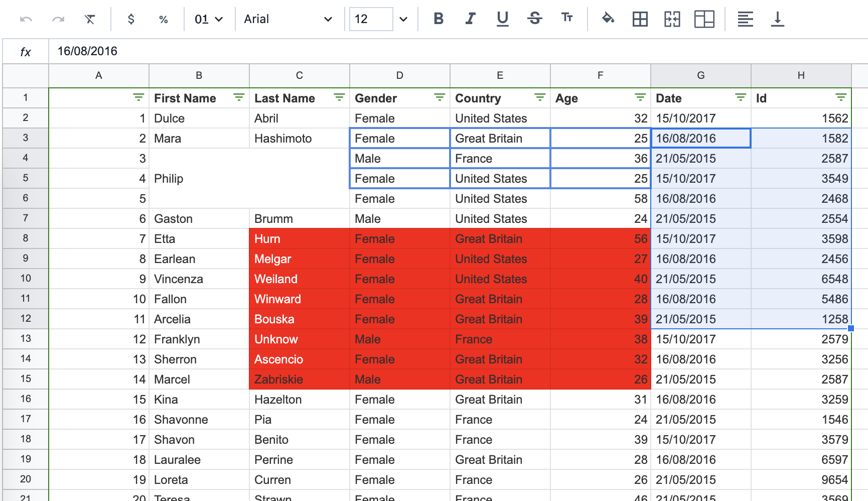
Task: Open the freeze panes icon
Action: pos(704,19)
